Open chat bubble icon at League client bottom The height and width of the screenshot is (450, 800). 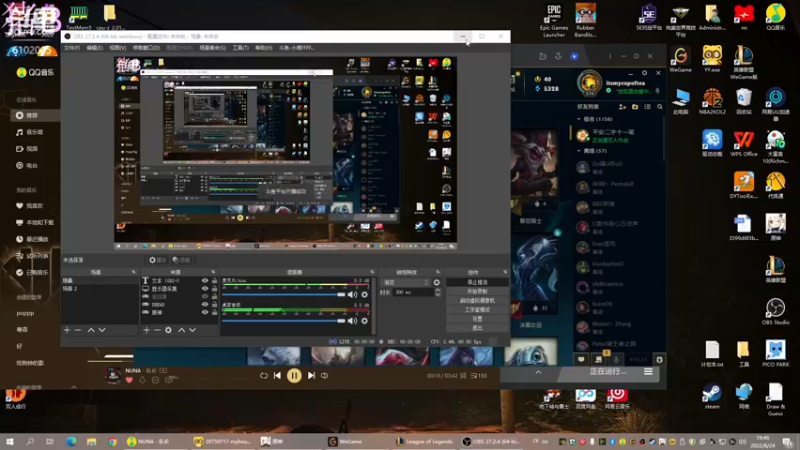pyautogui.click(x=581, y=360)
